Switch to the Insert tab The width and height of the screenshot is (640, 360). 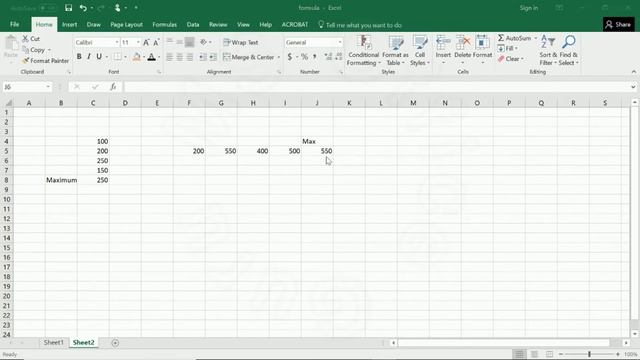[x=69, y=24]
